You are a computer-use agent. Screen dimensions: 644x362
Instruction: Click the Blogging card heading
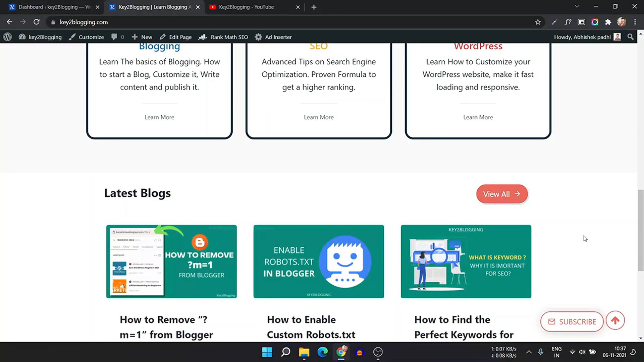tap(159, 46)
